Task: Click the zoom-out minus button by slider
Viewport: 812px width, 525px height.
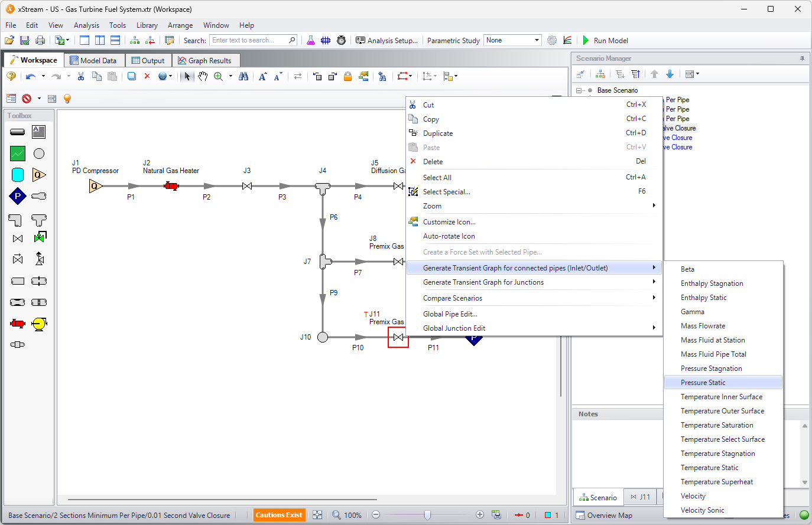Action: coord(375,515)
